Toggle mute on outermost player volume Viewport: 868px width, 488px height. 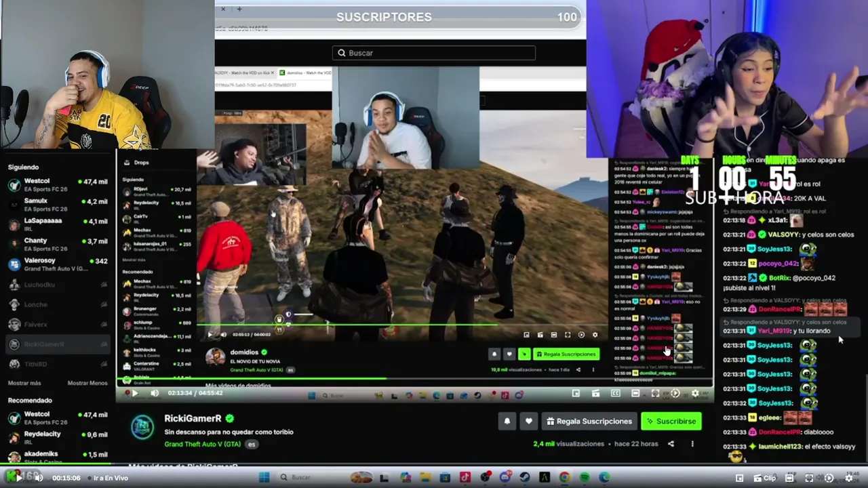tap(39, 478)
